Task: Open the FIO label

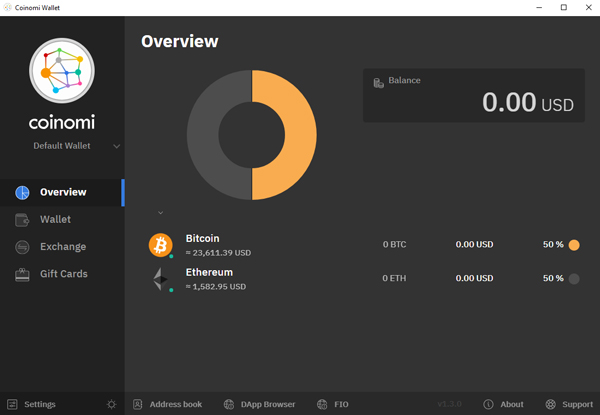Action: point(341,404)
